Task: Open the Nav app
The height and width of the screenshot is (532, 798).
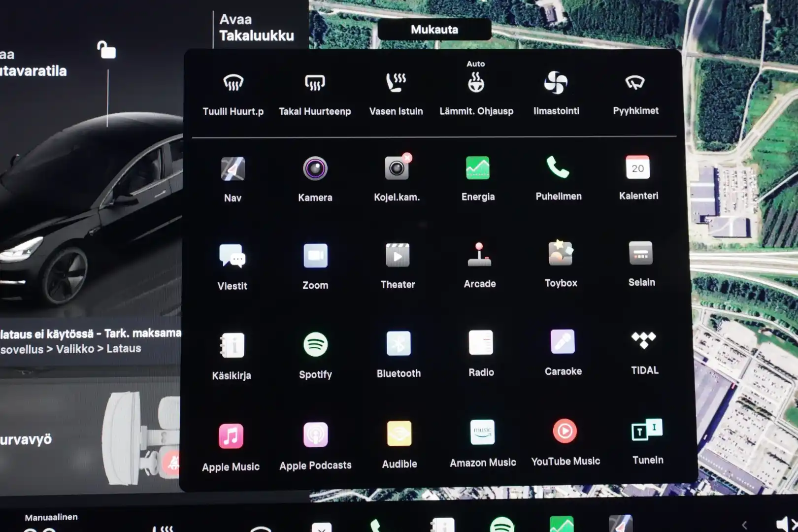Action: click(x=233, y=169)
